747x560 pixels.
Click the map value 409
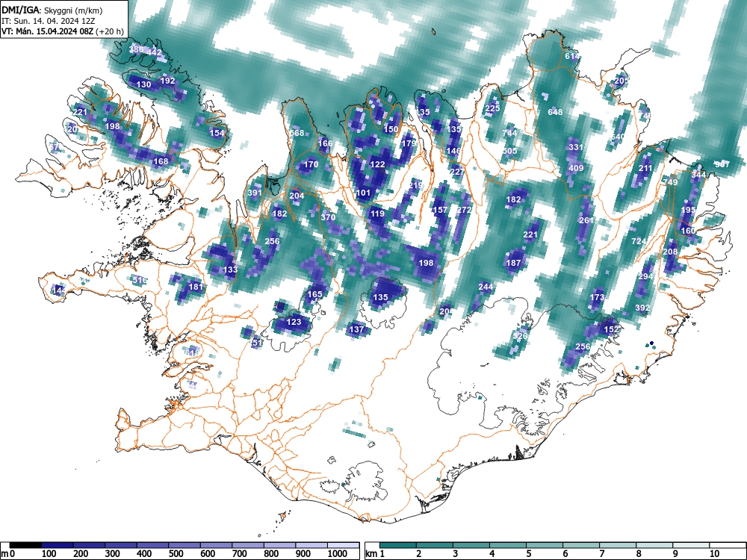pyautogui.click(x=576, y=168)
